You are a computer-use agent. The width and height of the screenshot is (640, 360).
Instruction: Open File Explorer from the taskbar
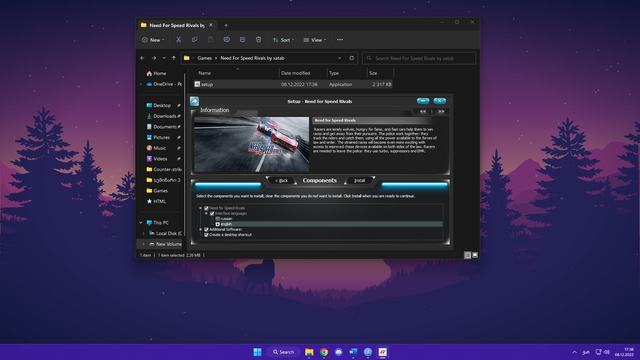(x=309, y=352)
